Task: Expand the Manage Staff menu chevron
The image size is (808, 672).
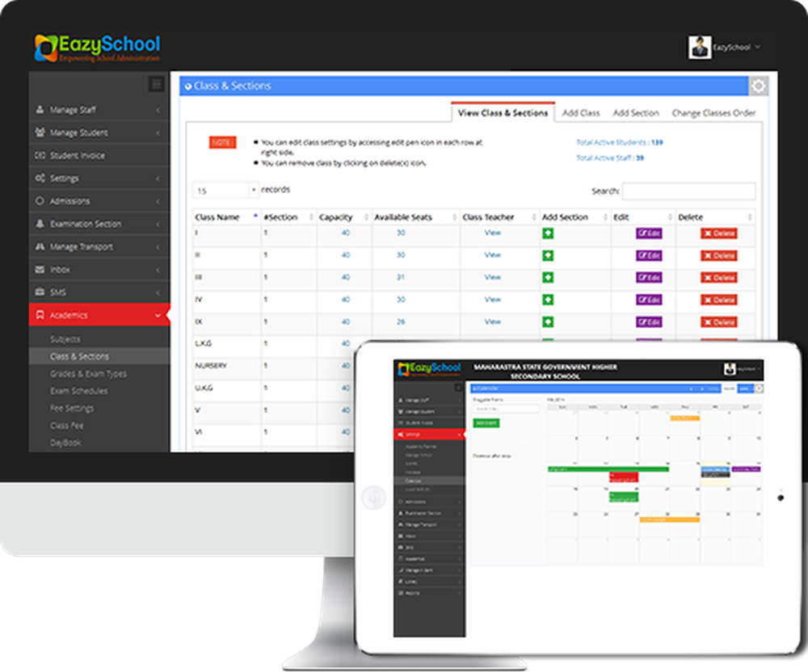Action: [158, 110]
